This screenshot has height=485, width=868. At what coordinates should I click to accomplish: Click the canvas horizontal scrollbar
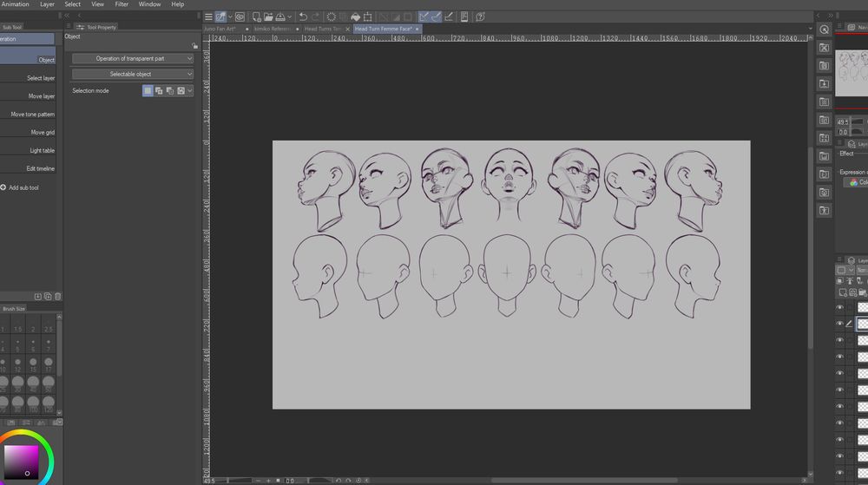click(x=584, y=481)
